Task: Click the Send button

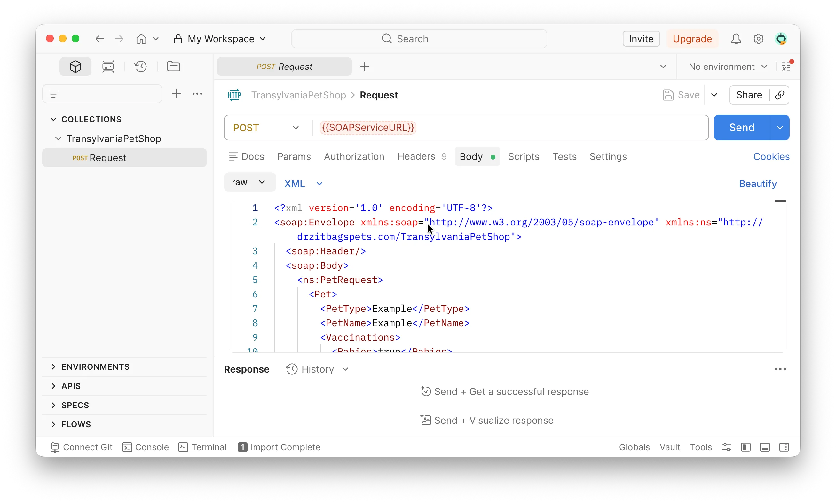Action: (742, 128)
